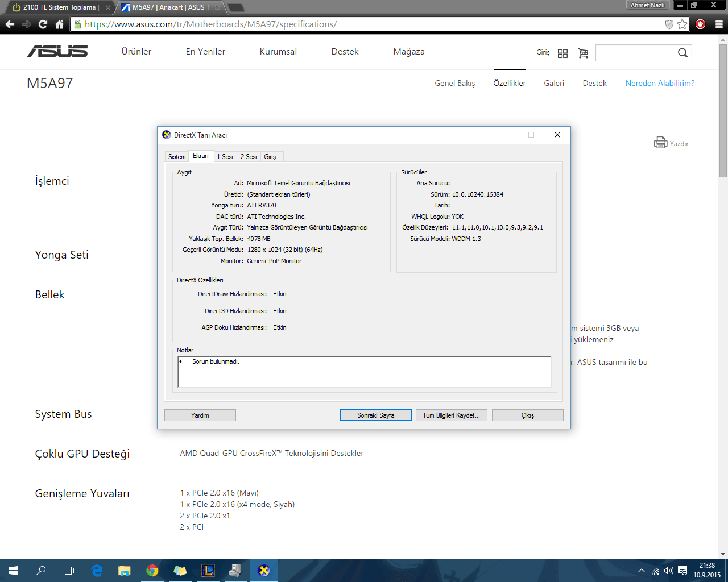Click the Ahmet Nazlı profile button
The width and height of the screenshot is (728, 582).
pos(648,5)
